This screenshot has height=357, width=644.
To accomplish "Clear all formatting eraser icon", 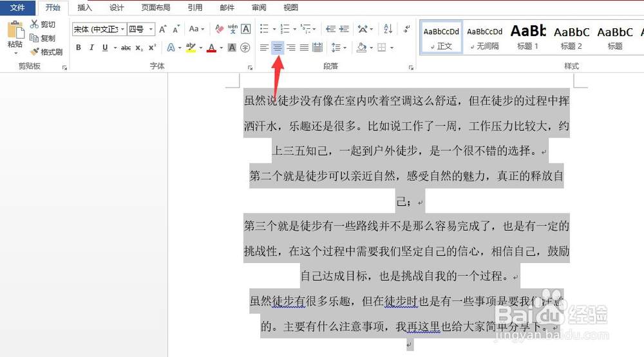I will click(x=220, y=29).
